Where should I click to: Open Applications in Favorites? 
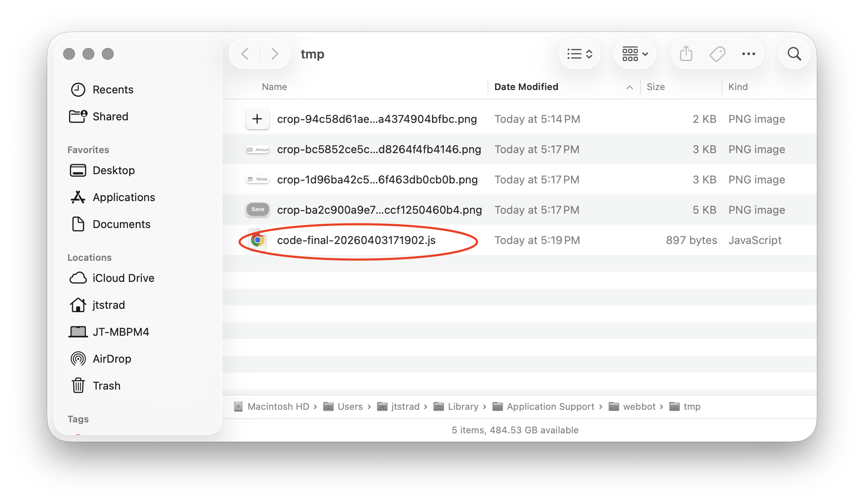click(x=123, y=197)
